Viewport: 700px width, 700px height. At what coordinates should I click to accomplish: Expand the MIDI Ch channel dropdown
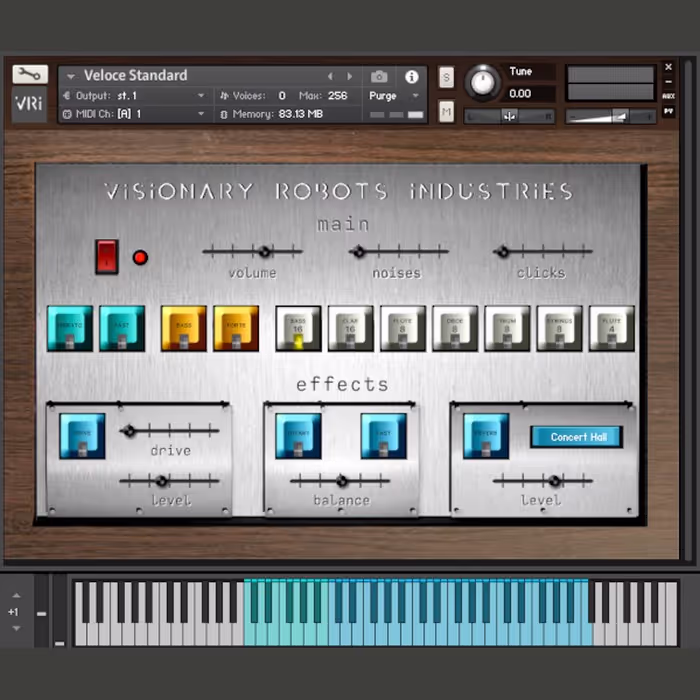135,114
